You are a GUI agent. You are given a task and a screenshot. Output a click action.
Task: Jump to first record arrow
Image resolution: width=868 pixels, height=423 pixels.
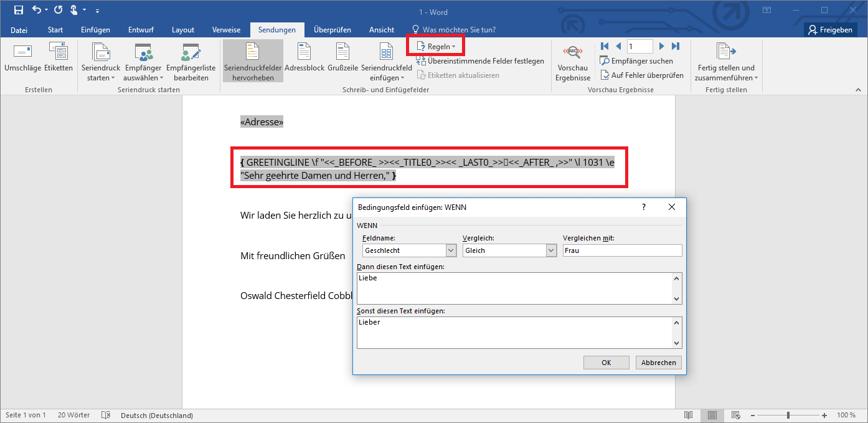pos(604,46)
